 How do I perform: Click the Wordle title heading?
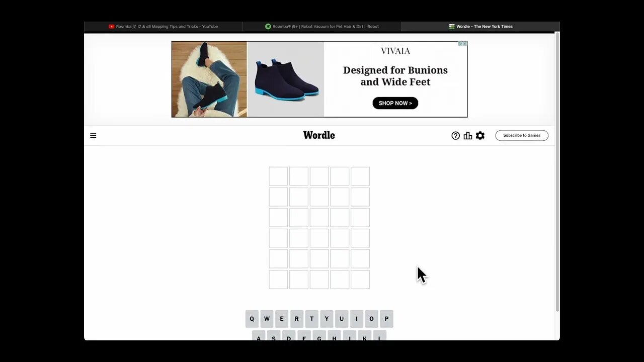point(319,135)
